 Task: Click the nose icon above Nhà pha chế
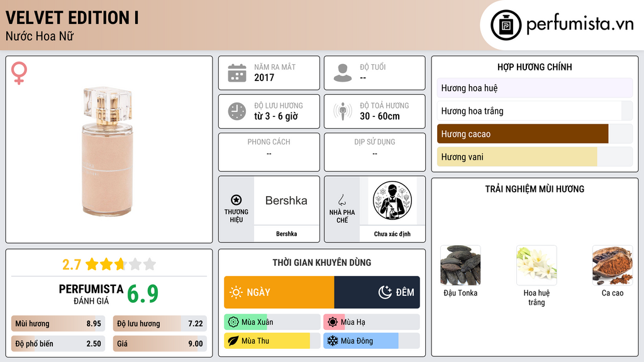[341, 200]
